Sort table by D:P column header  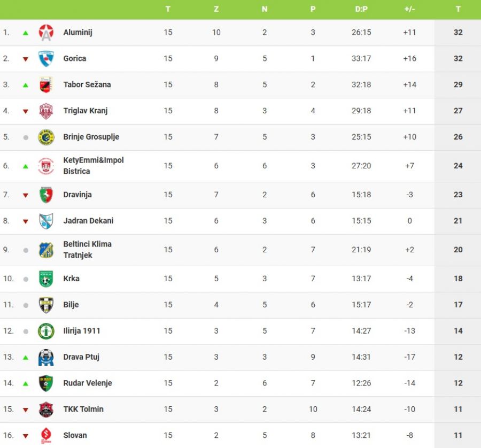[361, 9]
